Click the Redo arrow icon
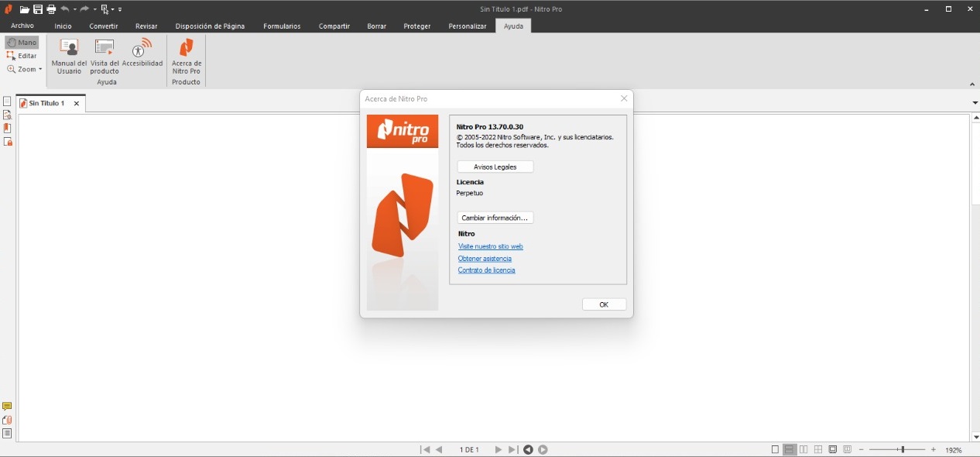The height and width of the screenshot is (457, 980). click(84, 9)
